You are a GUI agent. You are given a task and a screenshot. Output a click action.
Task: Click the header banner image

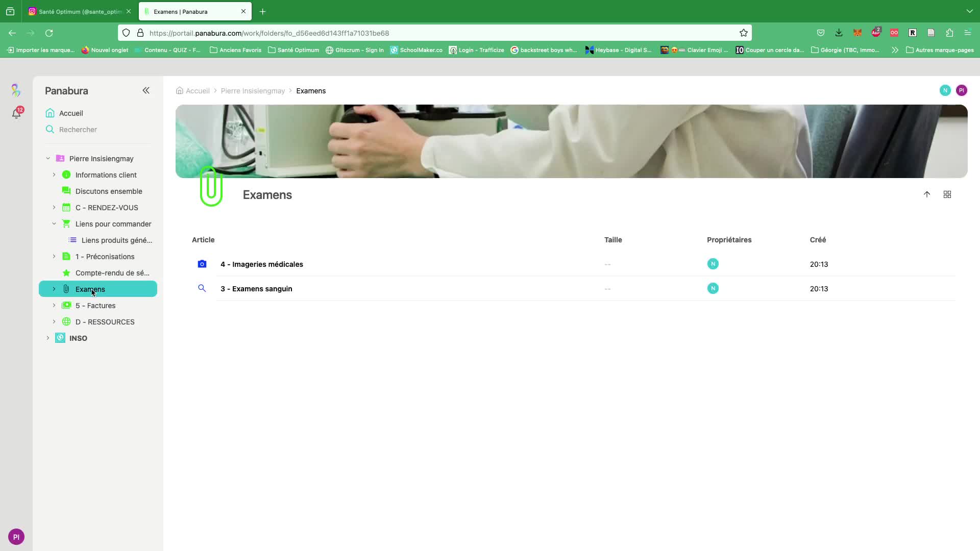coord(571,141)
